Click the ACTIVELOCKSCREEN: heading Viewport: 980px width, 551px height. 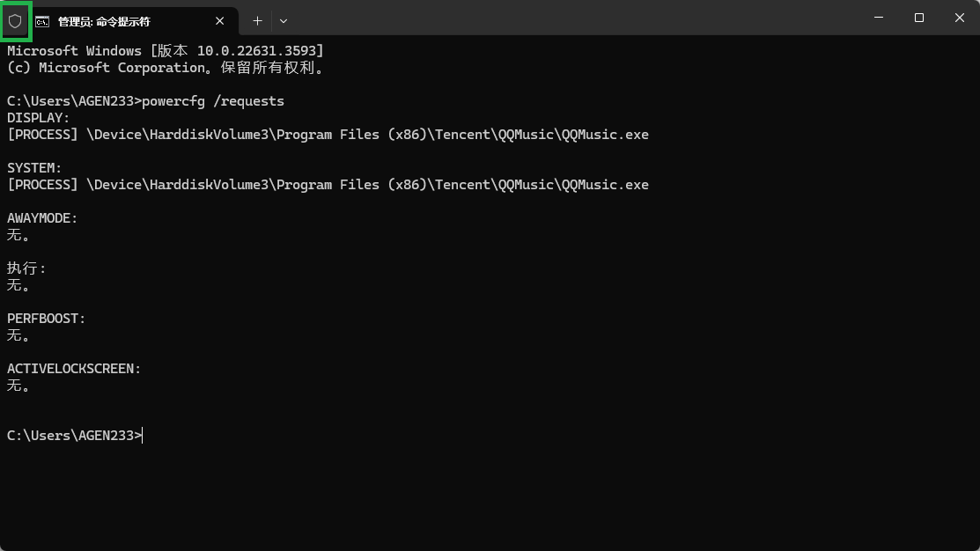click(74, 369)
